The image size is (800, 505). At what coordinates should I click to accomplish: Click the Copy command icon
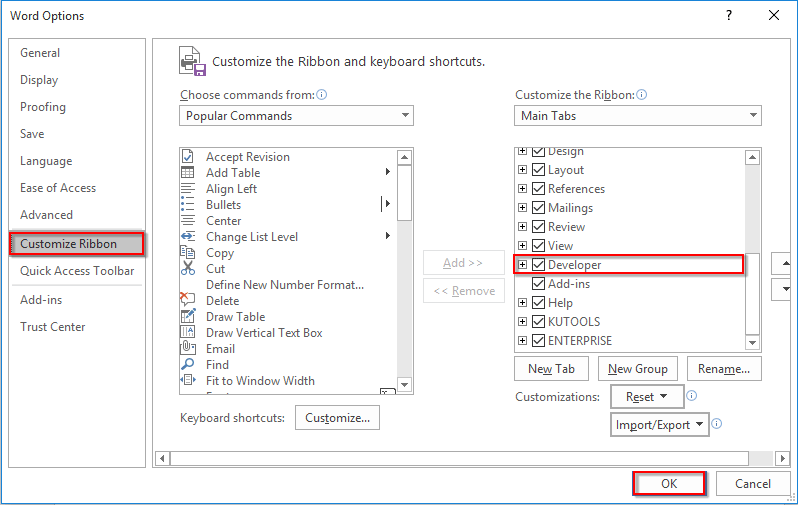tap(188, 252)
